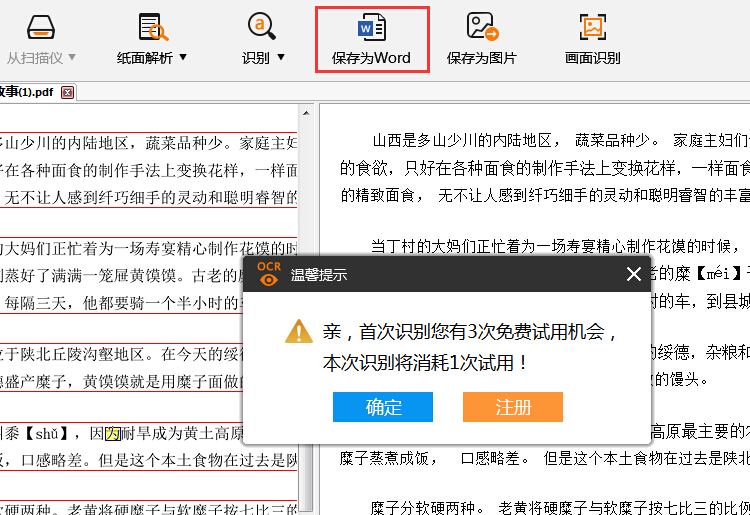The image size is (750, 515).
Task: Click the 识别 recognize icon
Action: 262,27
